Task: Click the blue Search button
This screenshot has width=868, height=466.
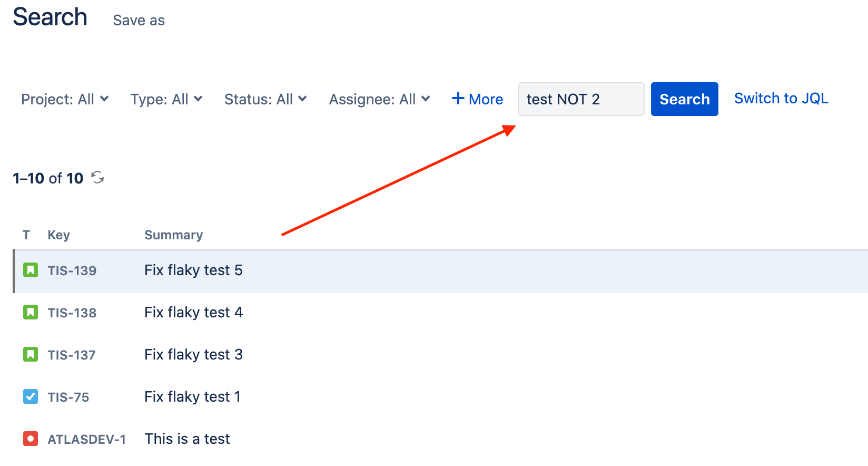Action: [684, 99]
